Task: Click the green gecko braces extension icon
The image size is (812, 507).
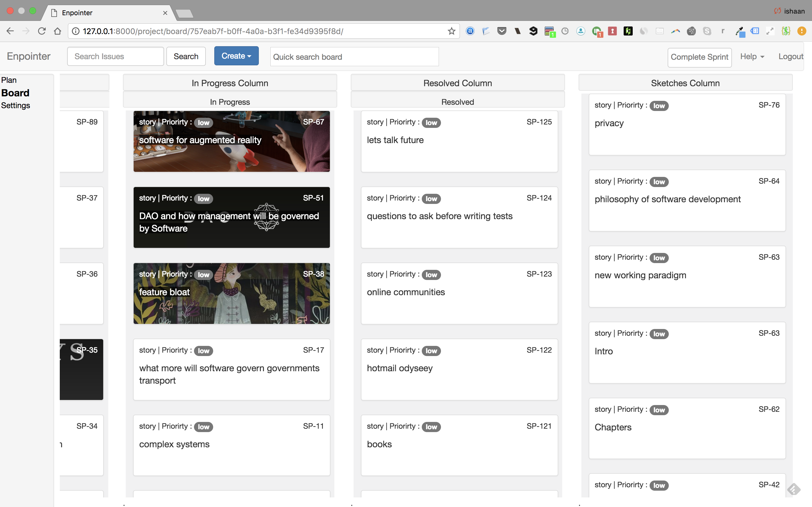Action: click(x=785, y=31)
